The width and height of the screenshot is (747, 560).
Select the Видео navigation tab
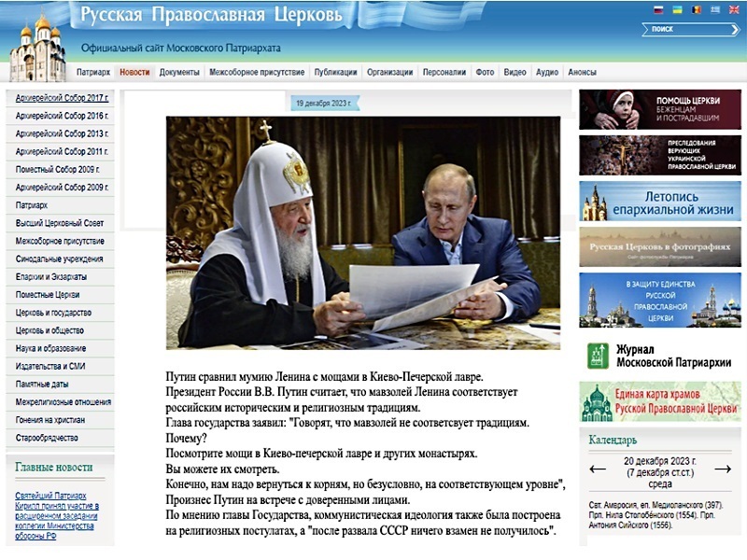pos(514,72)
